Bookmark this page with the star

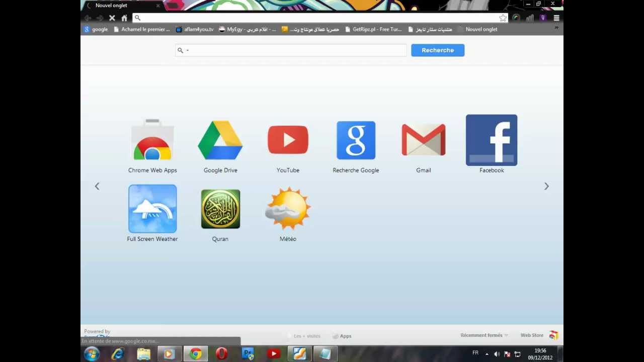(x=503, y=18)
